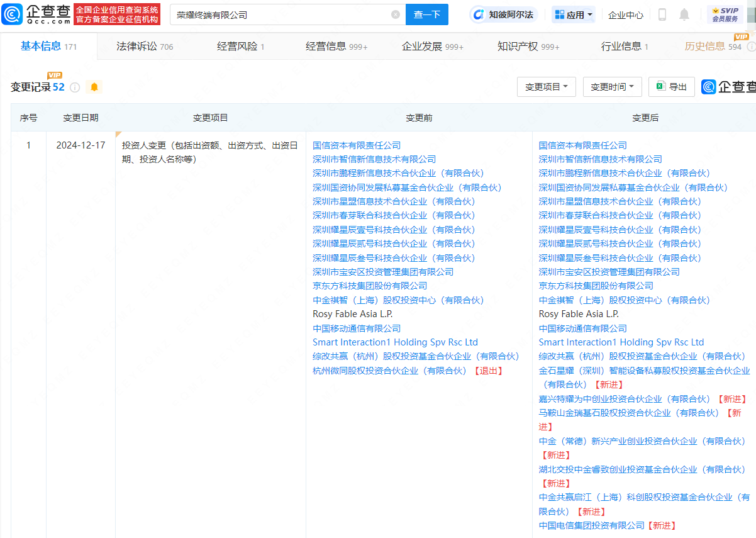Open the notifications bell in header
The width and height of the screenshot is (756, 538).
click(684, 14)
